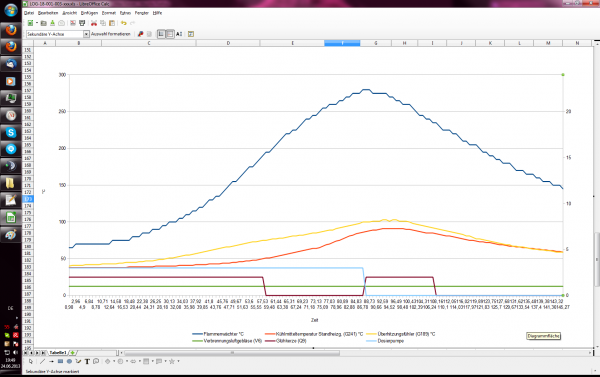The image size is (600, 377).
Task: Click the new spreadsheet icon in the toolbar
Action: (30, 23)
